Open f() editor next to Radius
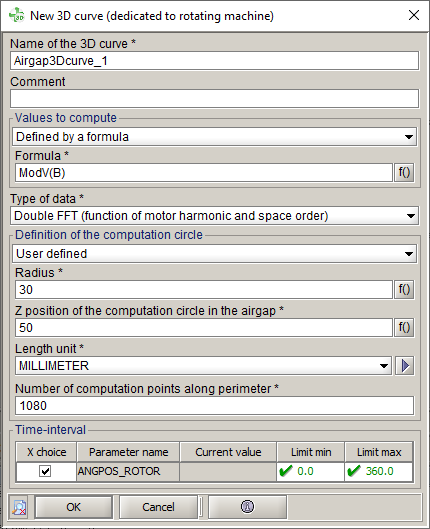 pos(404,289)
